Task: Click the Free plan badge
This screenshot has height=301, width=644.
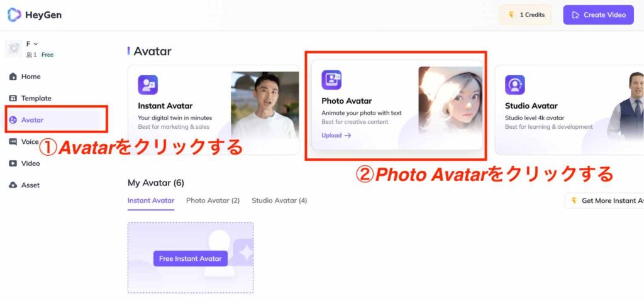Action: point(47,55)
